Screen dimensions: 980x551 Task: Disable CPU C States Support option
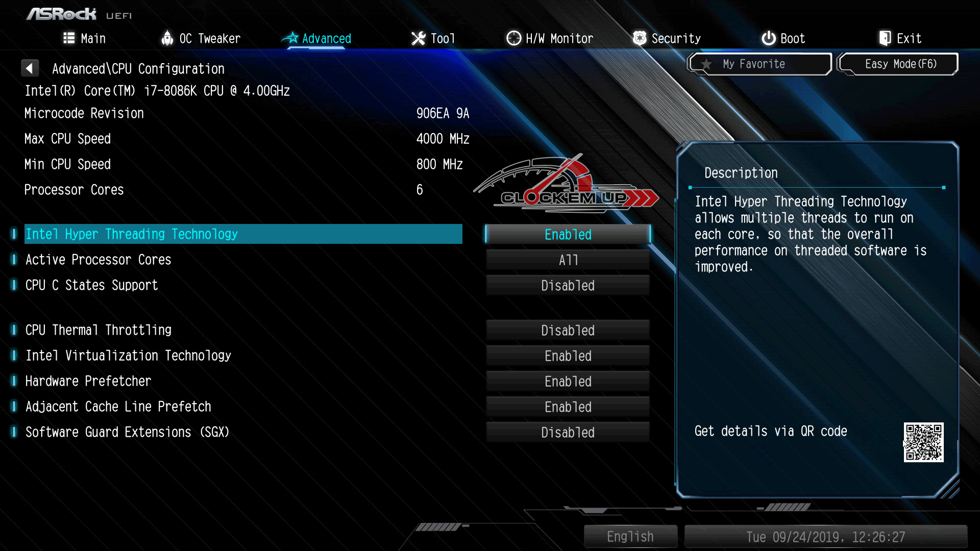568,285
